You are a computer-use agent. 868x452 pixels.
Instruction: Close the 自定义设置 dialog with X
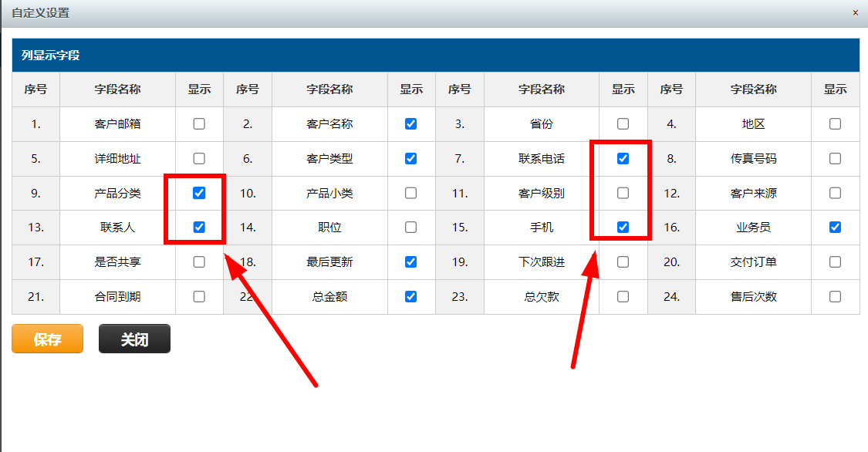click(855, 12)
